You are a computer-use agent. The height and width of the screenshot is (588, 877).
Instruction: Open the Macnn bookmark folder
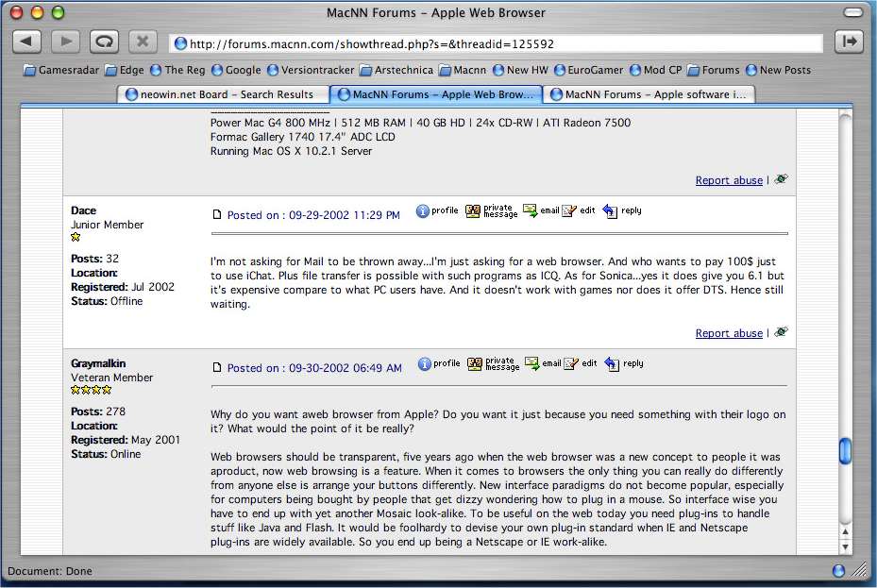click(463, 70)
